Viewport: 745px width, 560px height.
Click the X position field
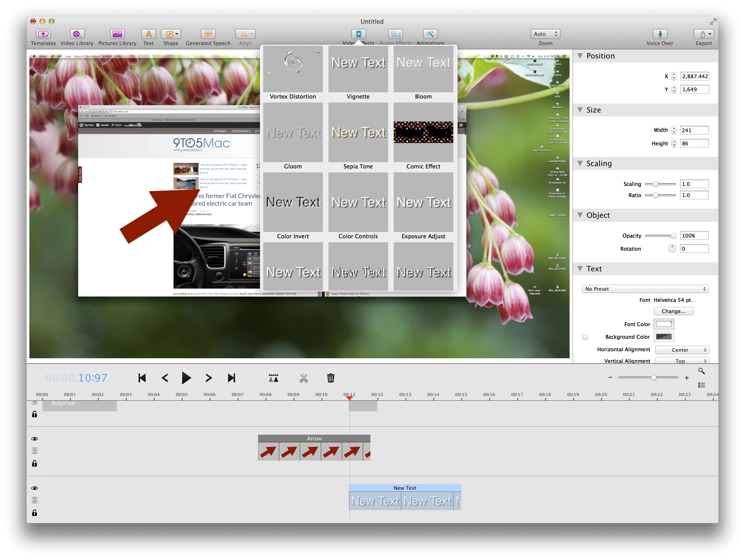(694, 76)
